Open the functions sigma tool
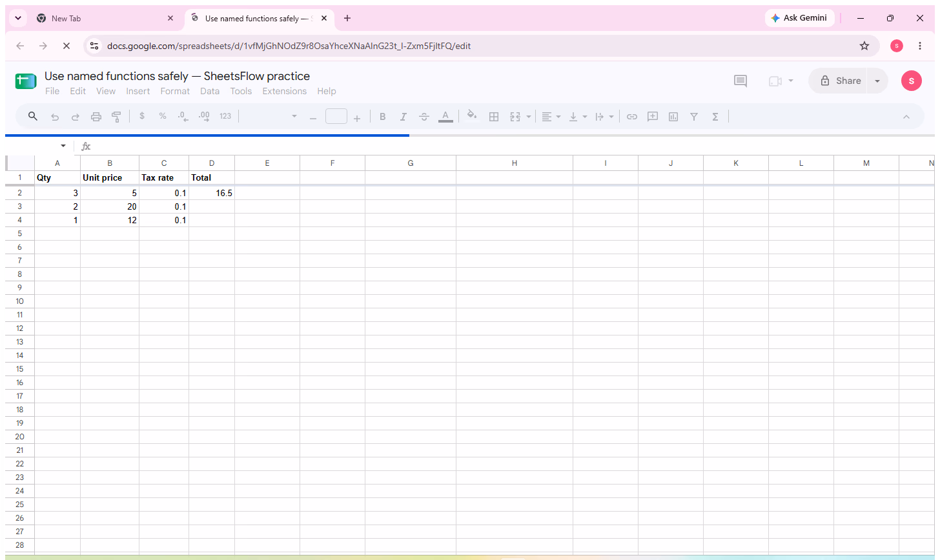 point(715,117)
